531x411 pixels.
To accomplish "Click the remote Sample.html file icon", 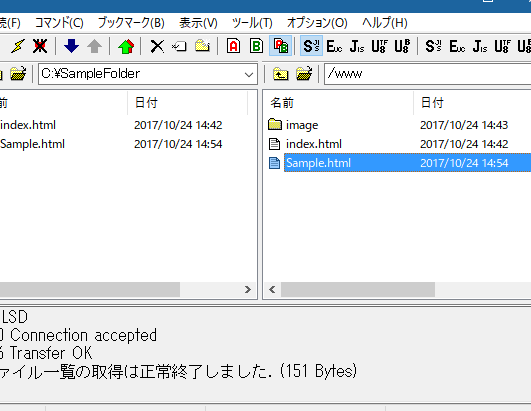I will click(x=274, y=163).
